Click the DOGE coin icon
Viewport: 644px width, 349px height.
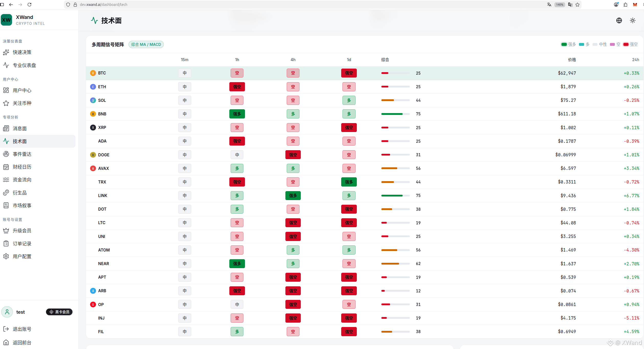[x=93, y=155]
